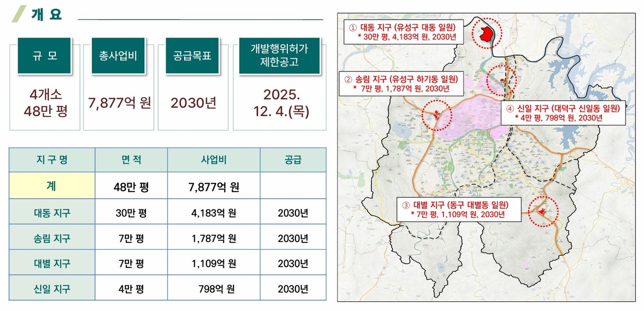Click the green 규모 header box
The width and height of the screenshot is (644, 311).
coord(44,56)
